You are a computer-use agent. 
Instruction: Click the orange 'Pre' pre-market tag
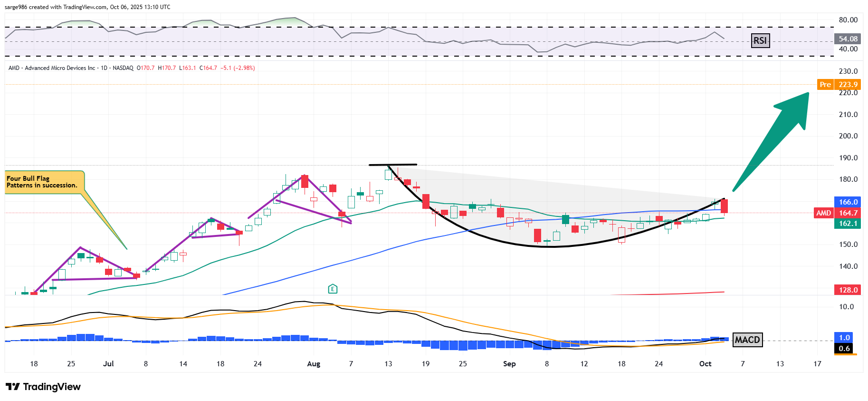pos(825,85)
